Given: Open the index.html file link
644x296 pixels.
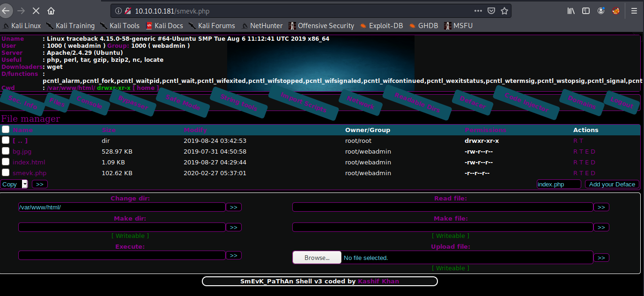Looking at the screenshot, I should 29,162.
